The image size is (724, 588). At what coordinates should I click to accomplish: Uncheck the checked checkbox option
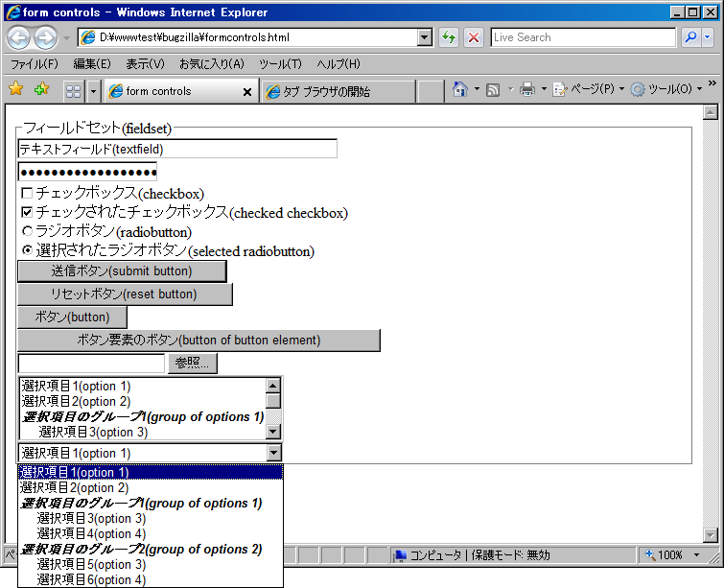[x=27, y=213]
